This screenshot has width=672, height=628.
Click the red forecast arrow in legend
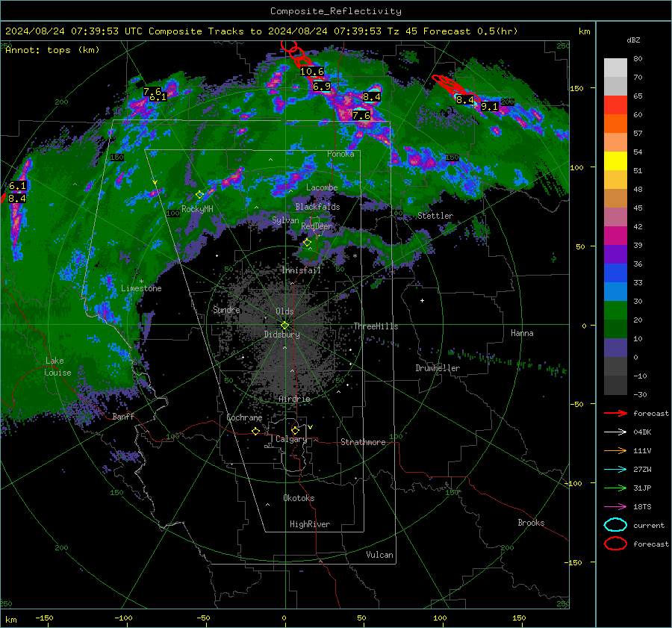click(615, 413)
